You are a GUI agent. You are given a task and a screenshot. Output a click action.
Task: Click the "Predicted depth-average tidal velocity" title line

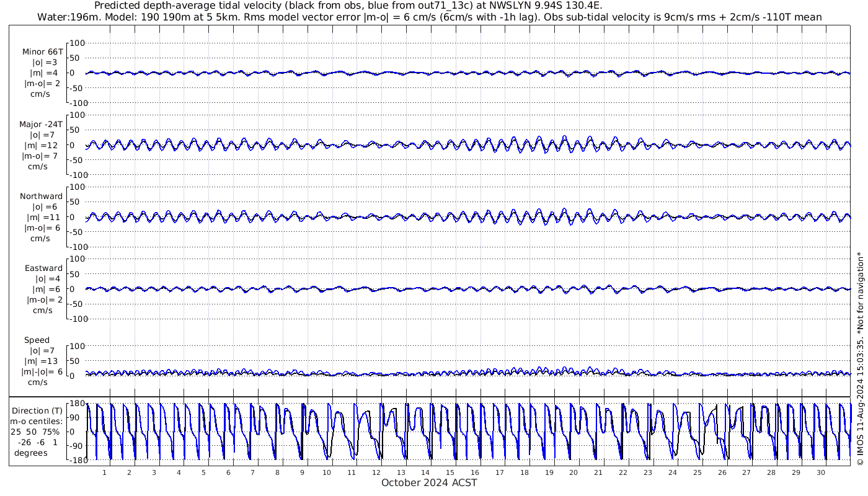pyautogui.click(x=348, y=6)
